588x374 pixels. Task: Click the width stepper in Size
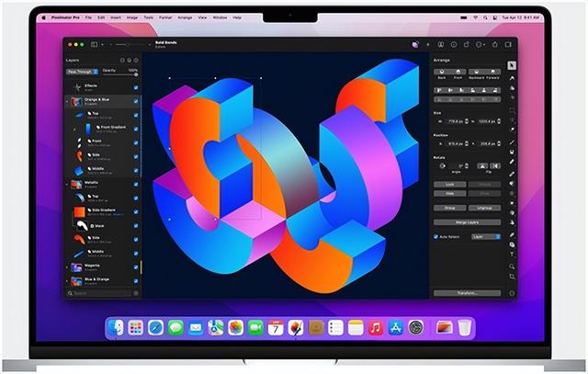(467, 121)
